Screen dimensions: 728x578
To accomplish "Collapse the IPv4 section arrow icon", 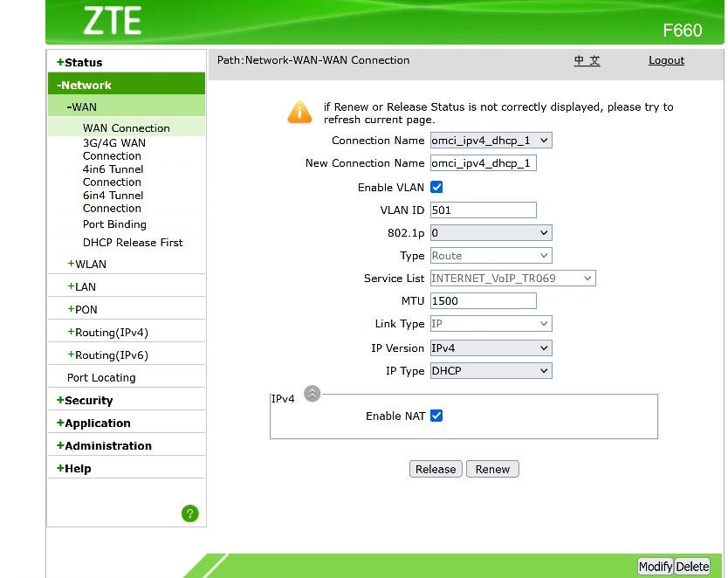I will pyautogui.click(x=312, y=394).
